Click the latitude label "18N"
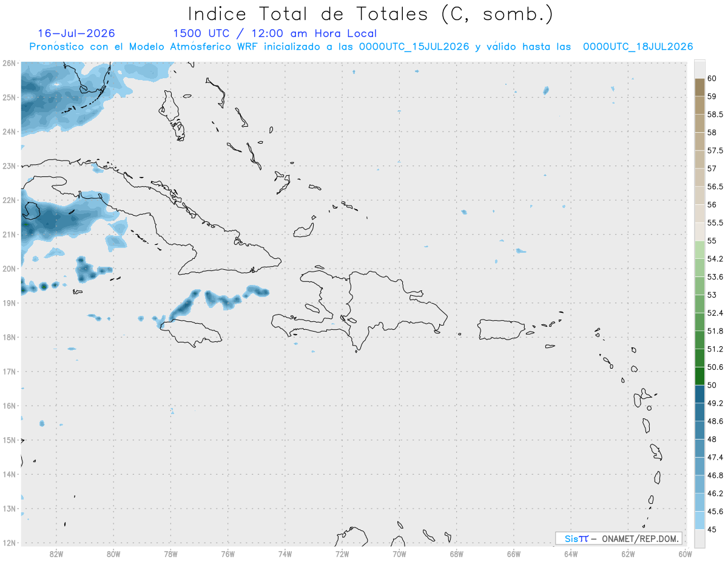This screenshot has width=728, height=562. [8, 337]
